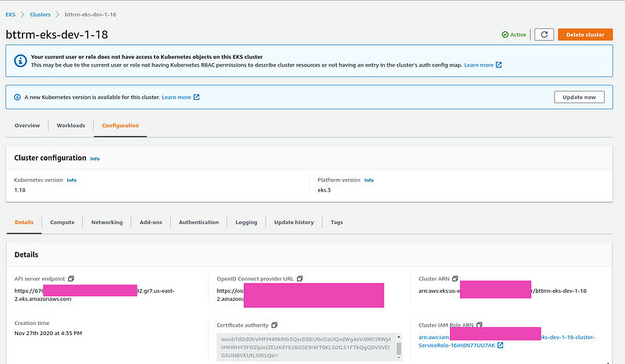Open the Update history sub-tab
This screenshot has height=364, width=625.
[x=294, y=222]
